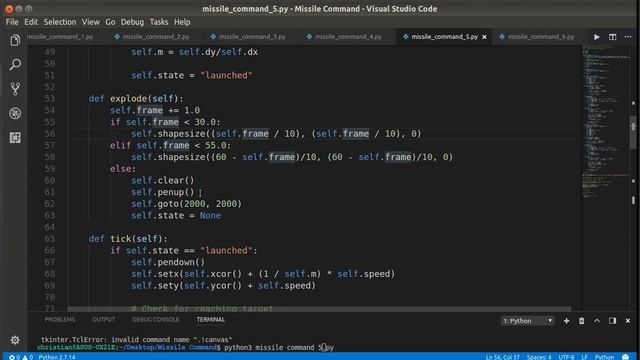
Task: Switch to the TERMINAL panel tab
Action: (211, 320)
